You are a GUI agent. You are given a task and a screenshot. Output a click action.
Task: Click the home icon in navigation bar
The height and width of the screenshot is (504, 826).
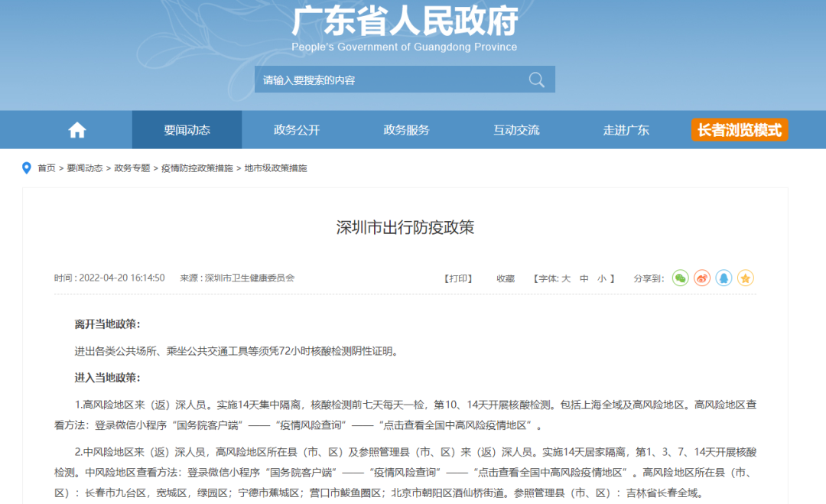[x=77, y=130]
